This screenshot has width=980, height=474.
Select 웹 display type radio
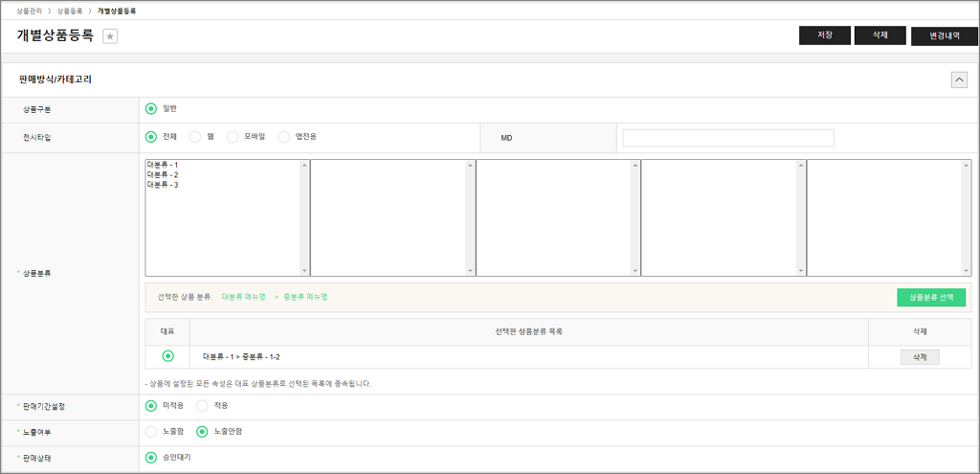pos(195,137)
